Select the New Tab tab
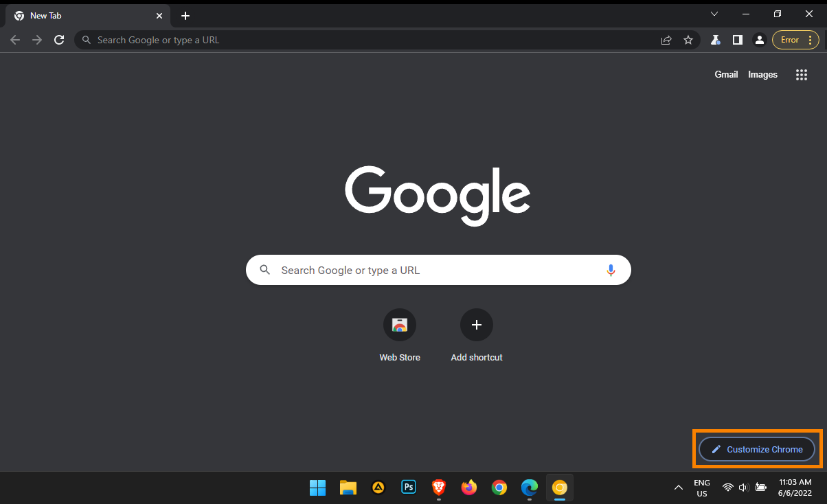Viewport: 827px width, 504px height. pos(88,16)
